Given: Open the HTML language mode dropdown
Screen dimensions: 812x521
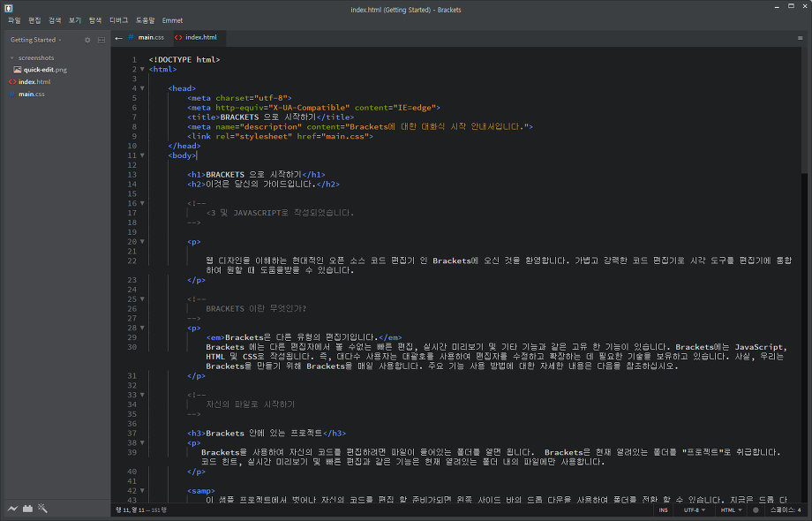Looking at the screenshot, I should click(731, 510).
